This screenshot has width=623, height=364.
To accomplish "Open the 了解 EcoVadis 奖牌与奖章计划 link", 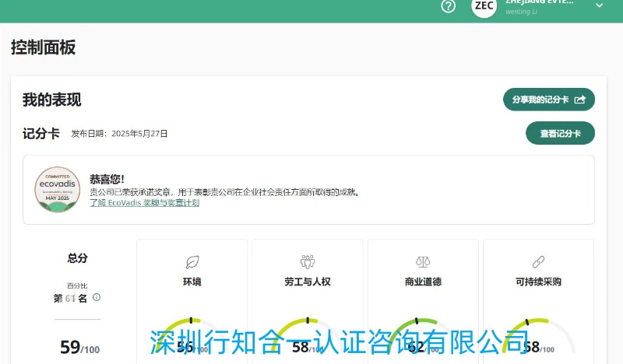I will [145, 202].
